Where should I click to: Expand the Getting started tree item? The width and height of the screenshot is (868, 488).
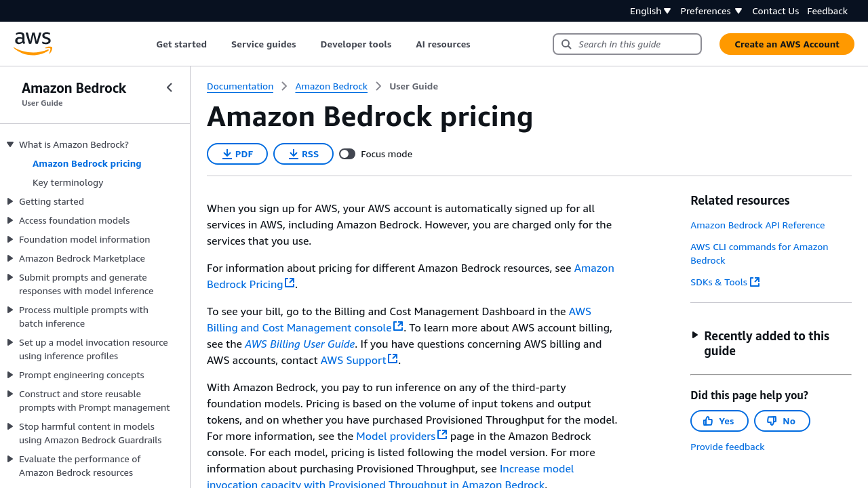tap(10, 201)
